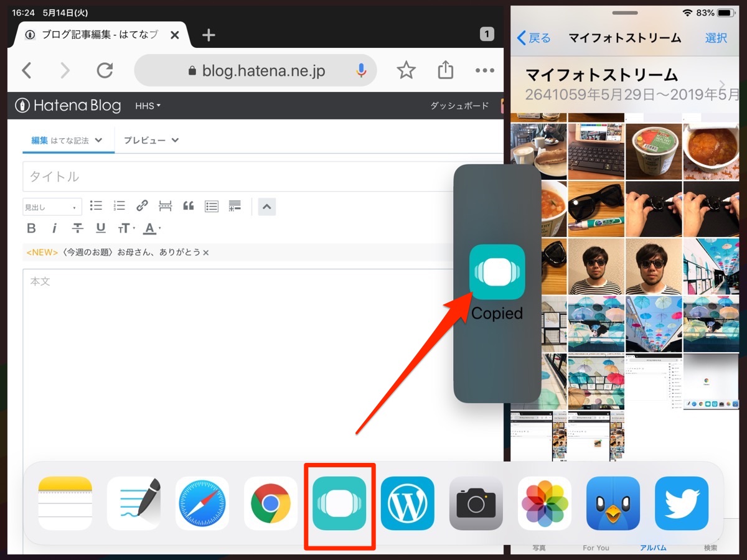Insert a blockquote with the quote icon
The width and height of the screenshot is (747, 560).
pyautogui.click(x=189, y=206)
